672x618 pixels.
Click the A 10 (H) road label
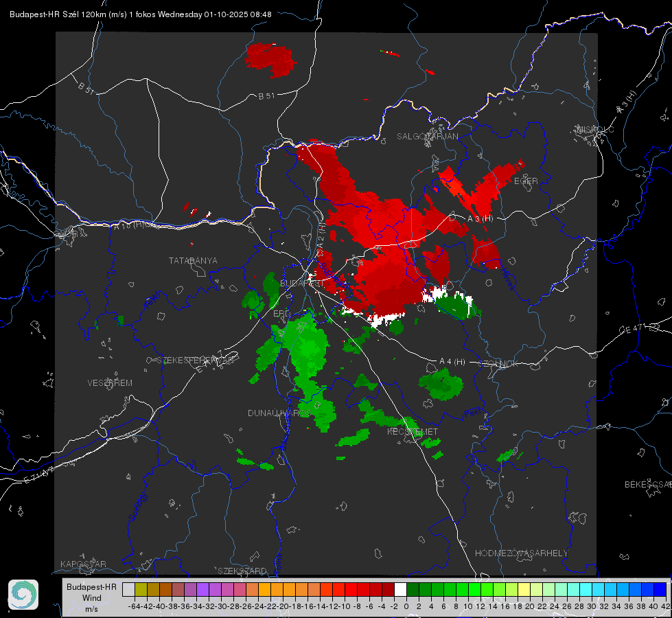click(x=128, y=225)
